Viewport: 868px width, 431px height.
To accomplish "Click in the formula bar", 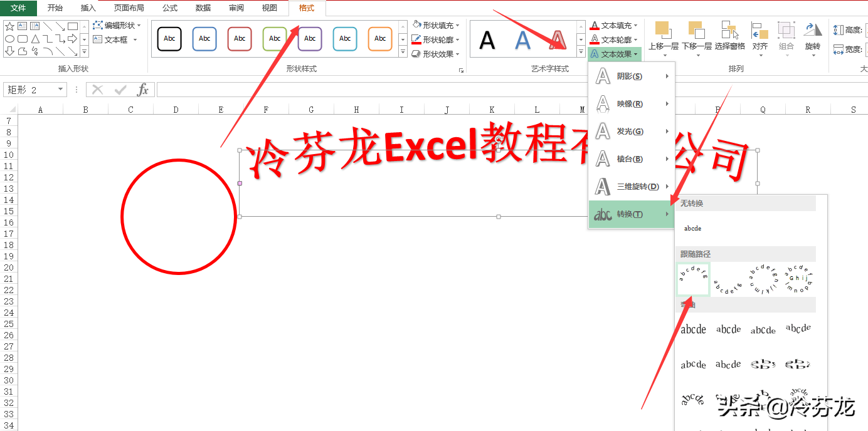I will pyautogui.click(x=511, y=90).
